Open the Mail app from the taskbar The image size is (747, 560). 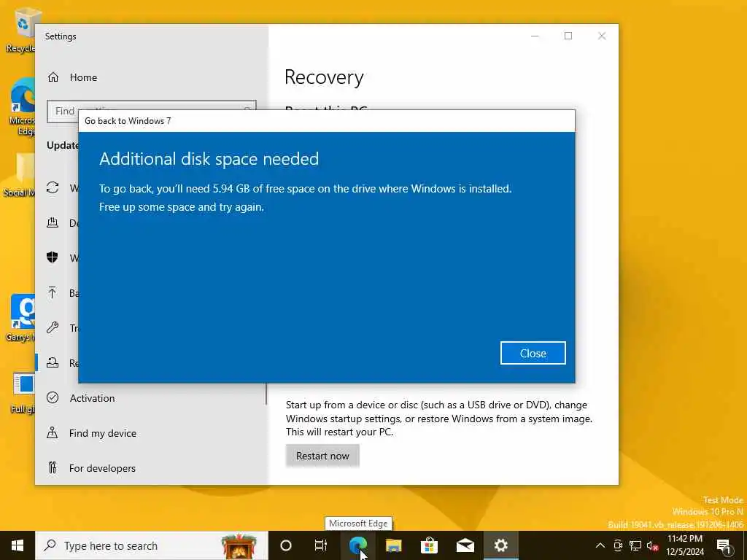[x=465, y=545]
